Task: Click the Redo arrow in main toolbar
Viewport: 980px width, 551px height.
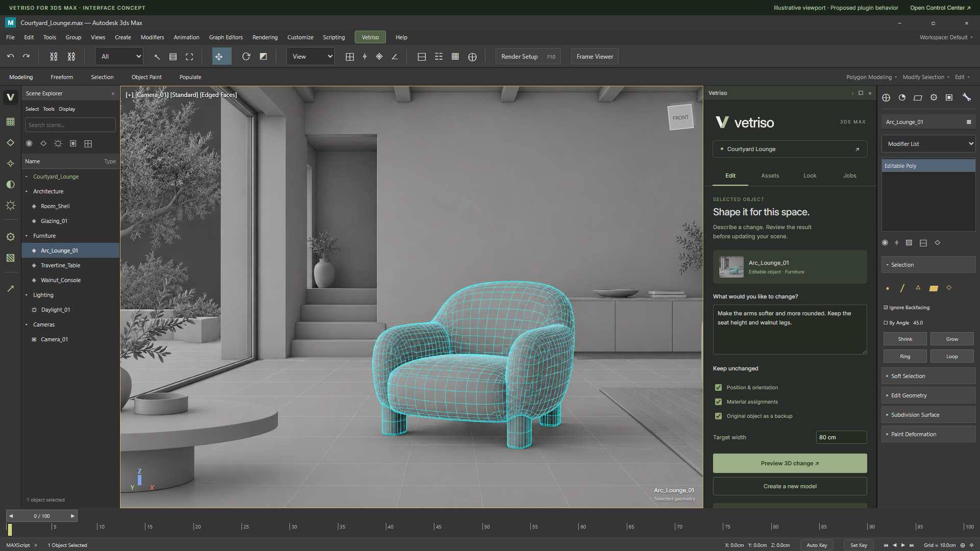Action: pyautogui.click(x=27, y=56)
